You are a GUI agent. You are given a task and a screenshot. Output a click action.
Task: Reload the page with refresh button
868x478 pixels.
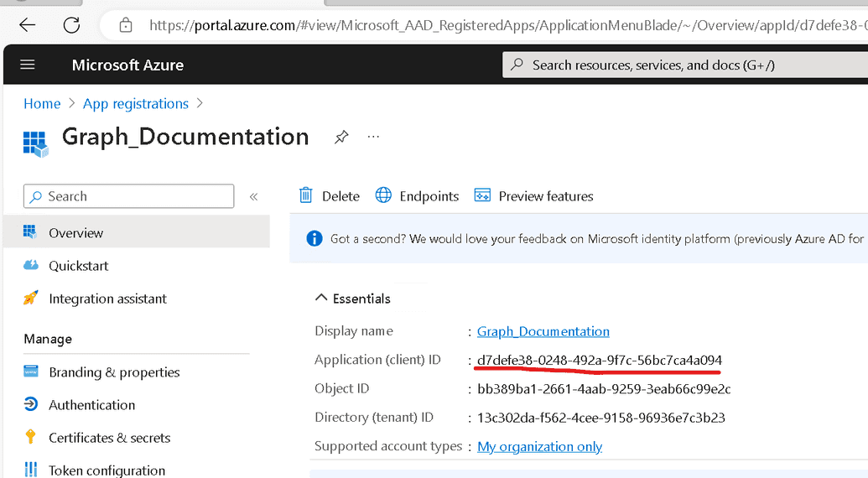[x=71, y=25]
